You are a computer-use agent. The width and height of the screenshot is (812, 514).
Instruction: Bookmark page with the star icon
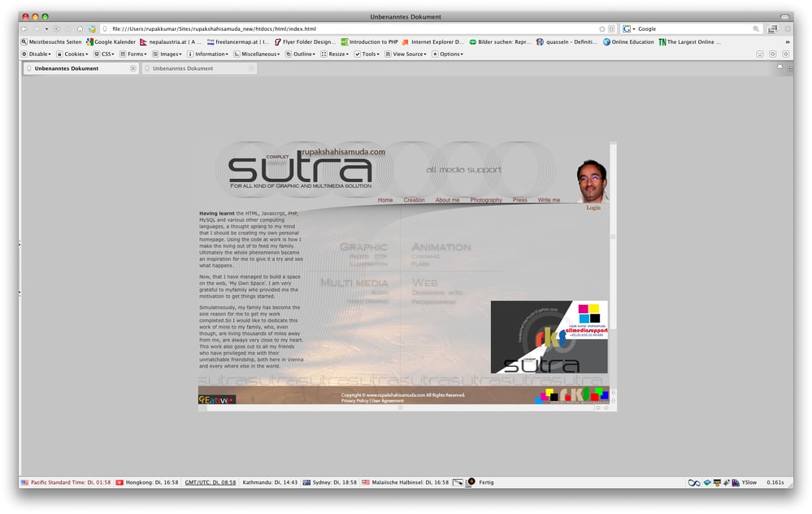(x=601, y=29)
